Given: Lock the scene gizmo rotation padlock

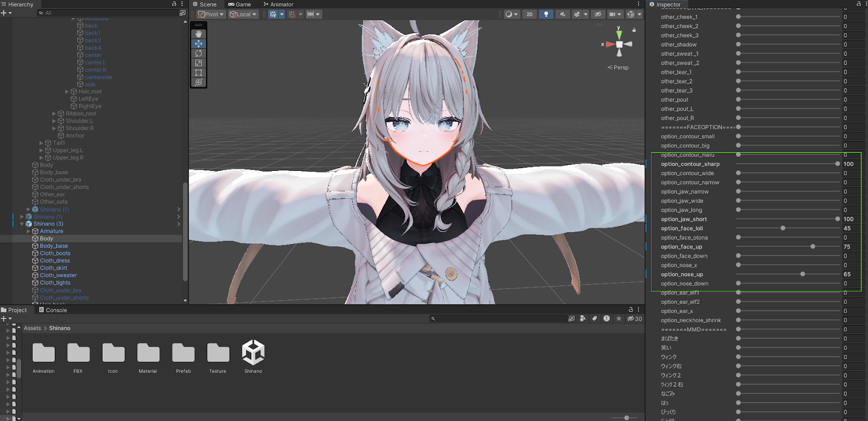Looking at the screenshot, I should click(x=634, y=30).
